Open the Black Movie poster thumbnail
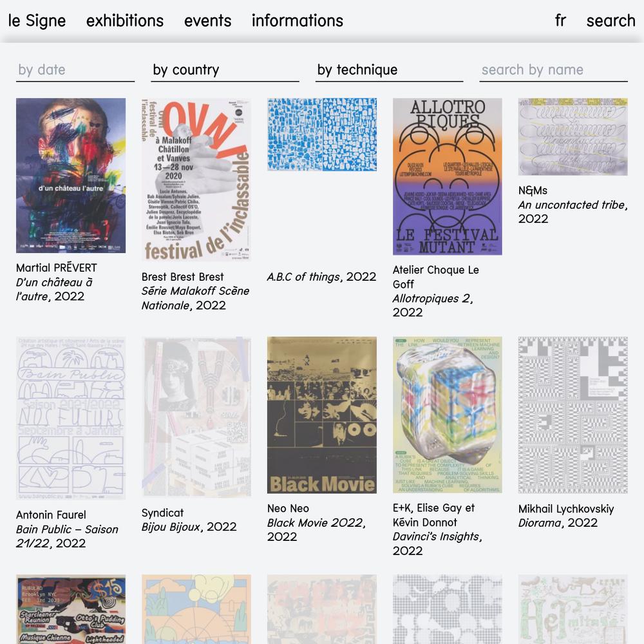The image size is (644, 644). 321,415
